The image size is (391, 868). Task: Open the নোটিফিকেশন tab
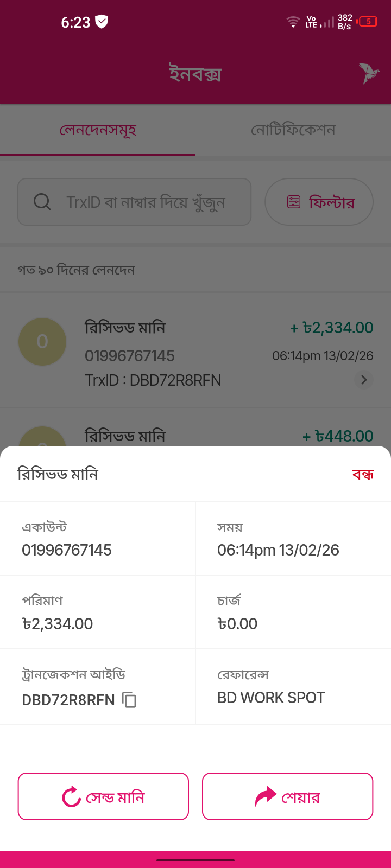coord(293,130)
